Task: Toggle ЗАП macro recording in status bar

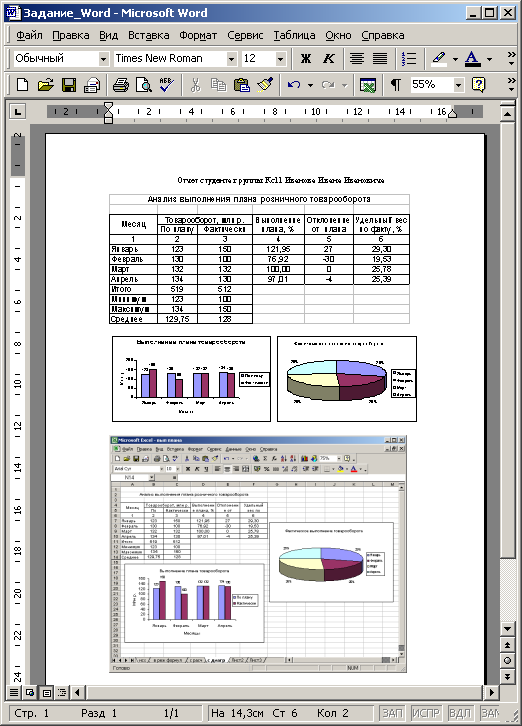Action: (392, 713)
